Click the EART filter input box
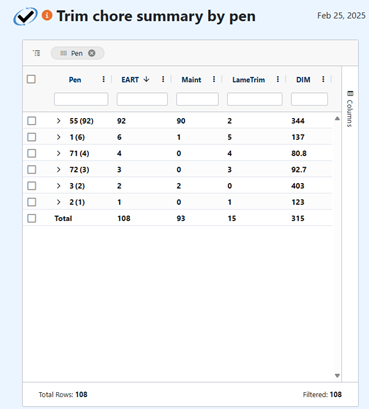This screenshot has width=369, height=409. pyautogui.click(x=142, y=99)
